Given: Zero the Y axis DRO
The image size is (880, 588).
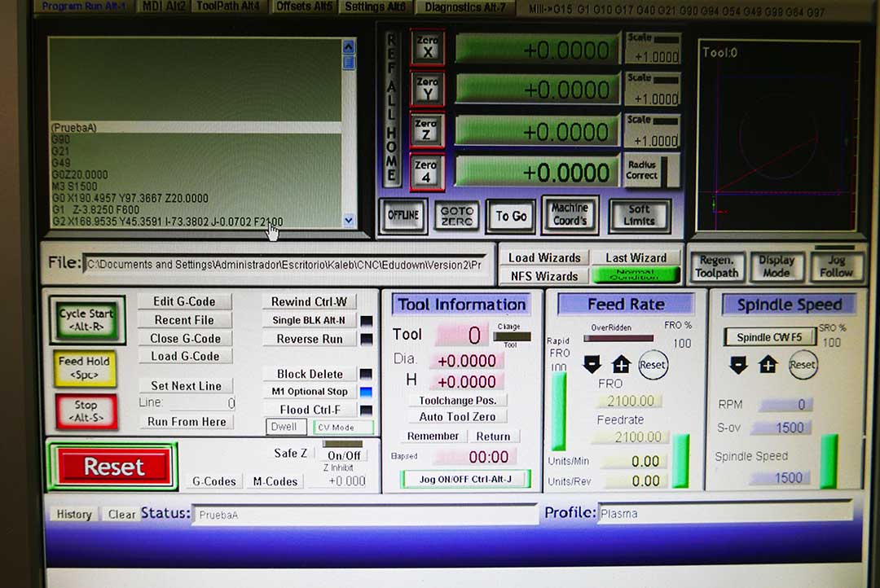Looking at the screenshot, I should coord(427,89).
